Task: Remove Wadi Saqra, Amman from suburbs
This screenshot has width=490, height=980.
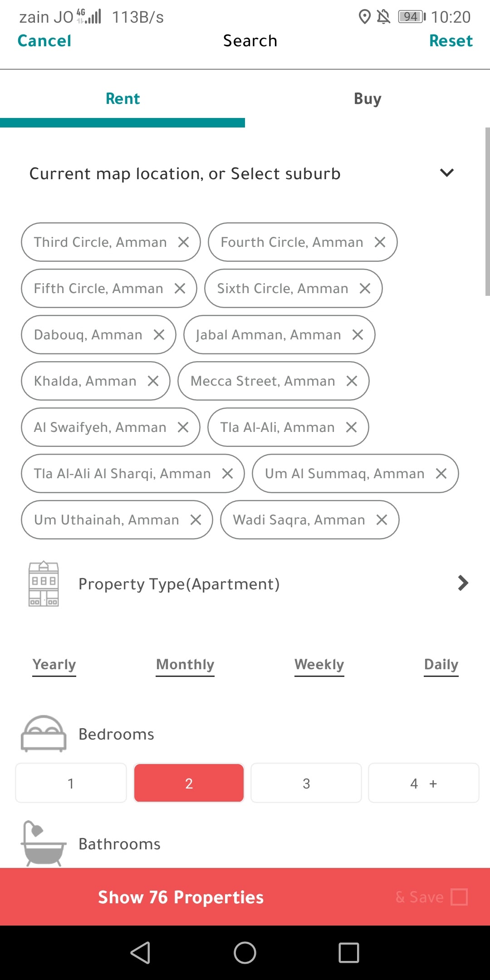Action: 382,520
